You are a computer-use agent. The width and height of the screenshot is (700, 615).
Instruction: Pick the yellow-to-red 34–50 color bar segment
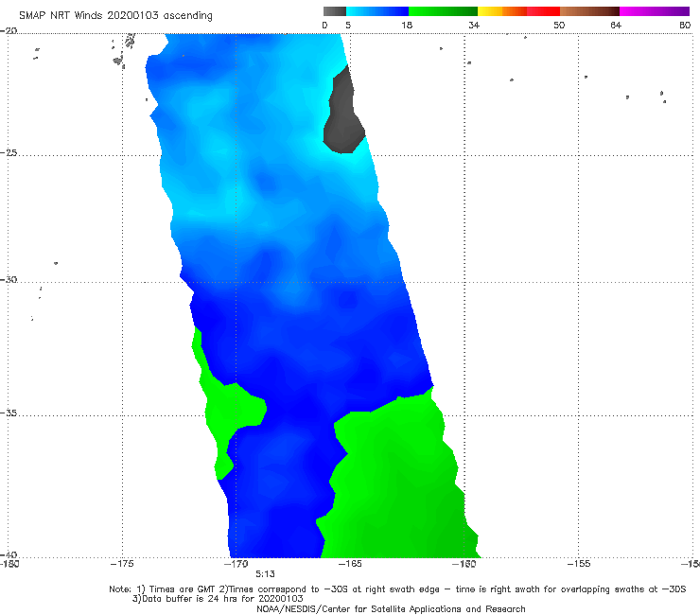click(518, 11)
